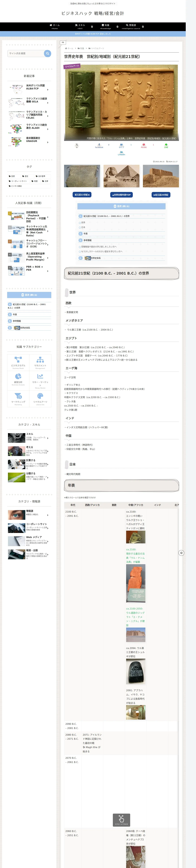Open ウル・ナンム法典 timeline link
The height and width of the screenshot is (868, 196).
[135, 556]
